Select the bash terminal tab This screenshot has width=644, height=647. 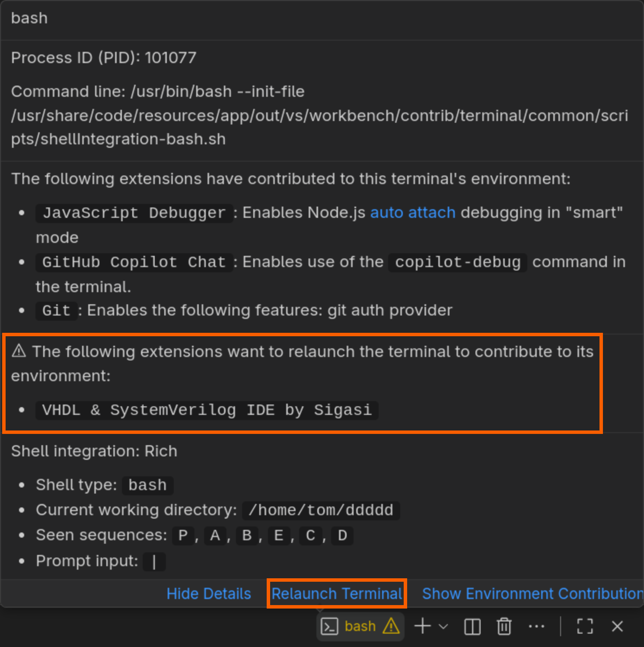point(360,626)
